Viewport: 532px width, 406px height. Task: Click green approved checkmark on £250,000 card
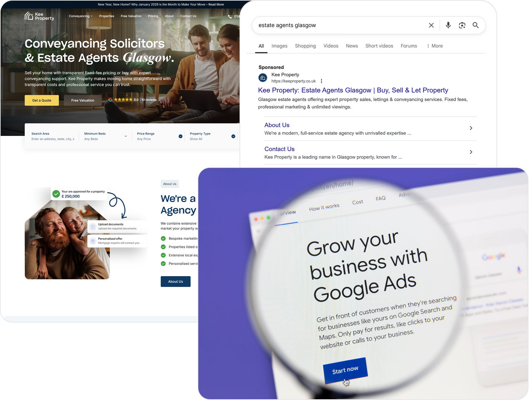click(x=56, y=194)
